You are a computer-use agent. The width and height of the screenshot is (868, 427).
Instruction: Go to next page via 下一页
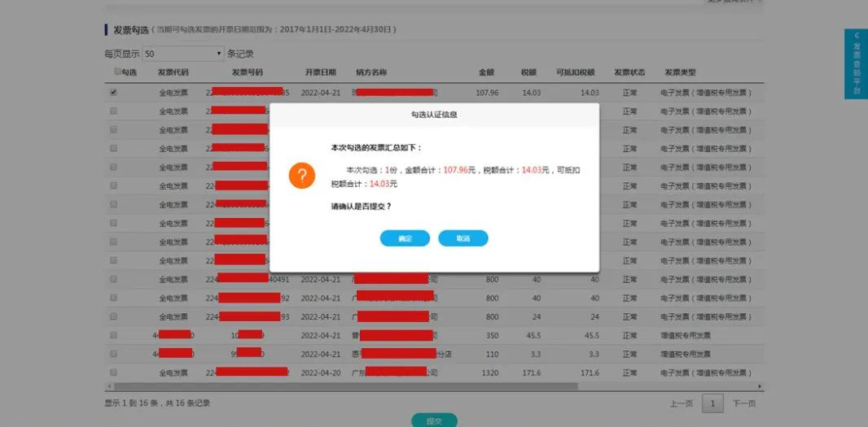(x=743, y=403)
